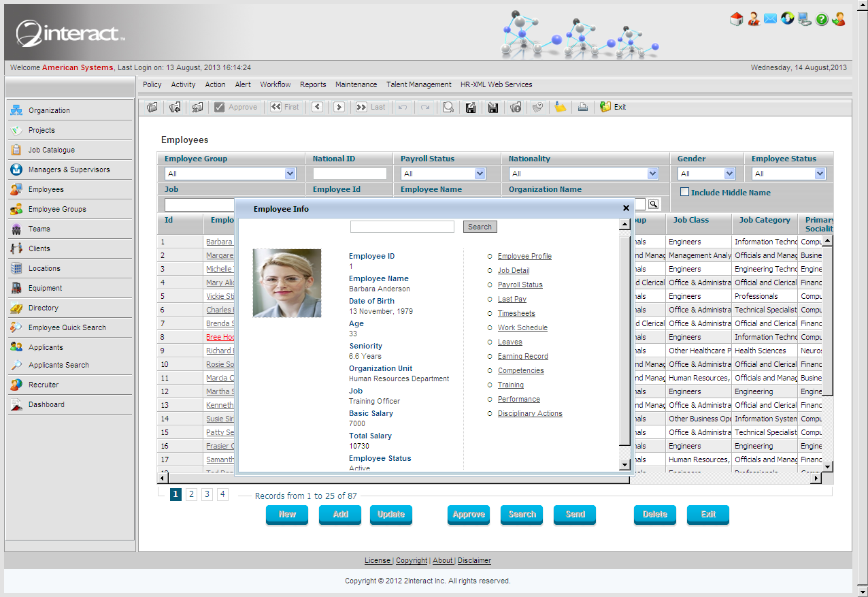Click the Employee Quick Search sidebar icon
This screenshot has width=868, height=597.
click(x=16, y=327)
